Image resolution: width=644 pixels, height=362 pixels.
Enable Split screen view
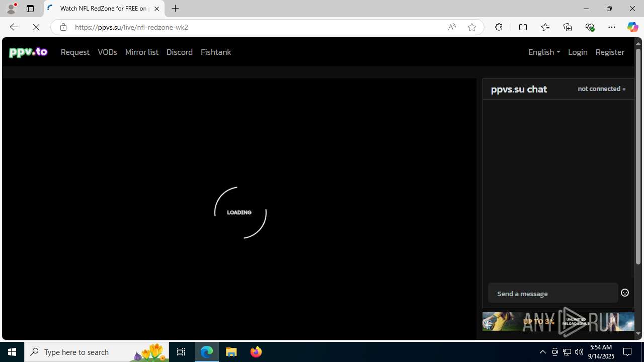pos(523,27)
